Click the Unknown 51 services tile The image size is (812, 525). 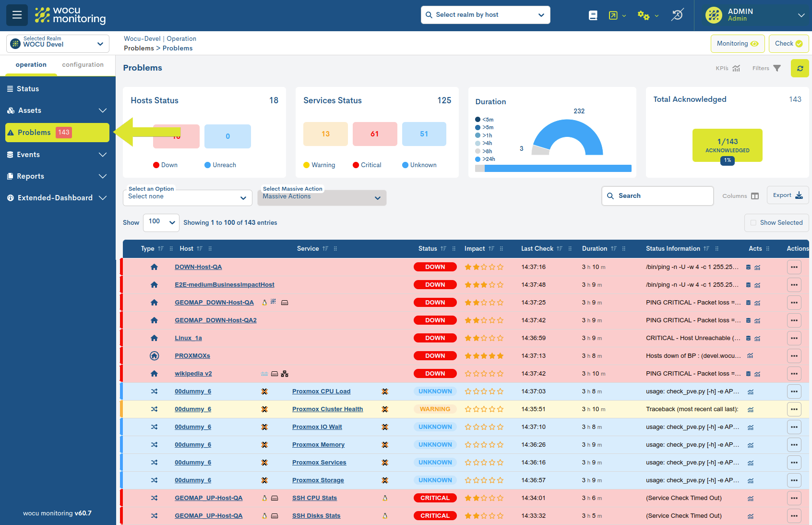tap(424, 134)
